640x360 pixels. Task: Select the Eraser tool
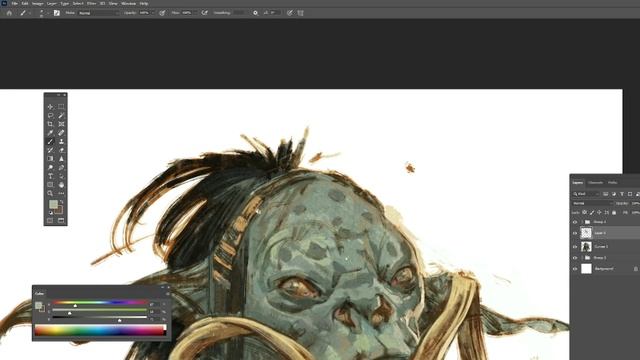(61, 150)
